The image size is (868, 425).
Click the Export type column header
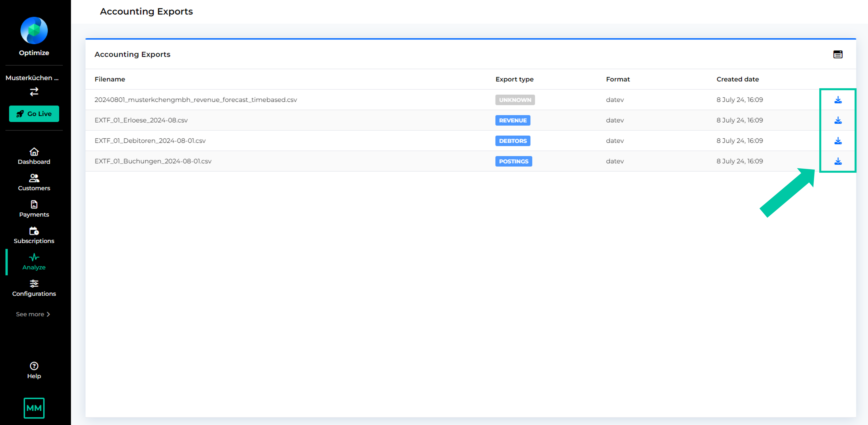[514, 79]
